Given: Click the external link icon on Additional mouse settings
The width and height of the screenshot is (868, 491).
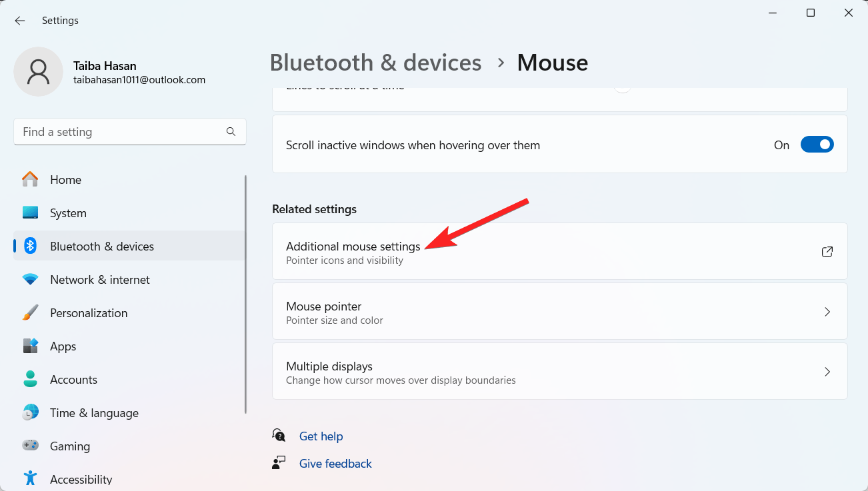Looking at the screenshot, I should click(827, 252).
